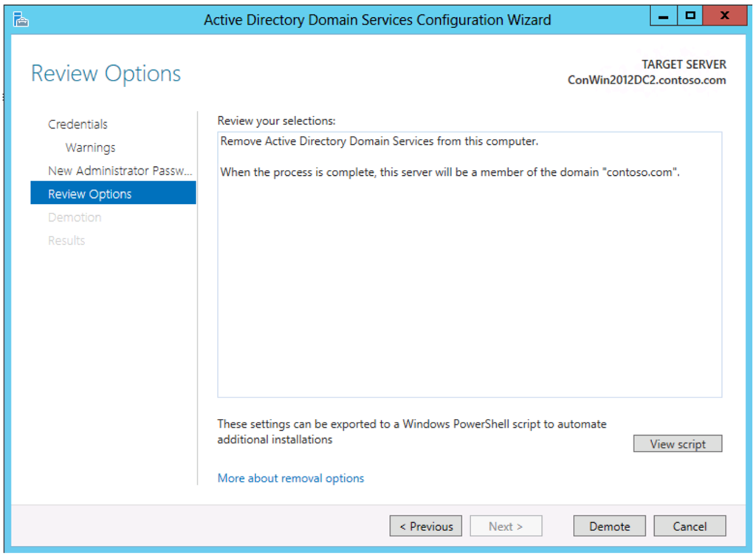Maximize the wizard window
This screenshot has width=756, height=557.
pyautogui.click(x=690, y=16)
